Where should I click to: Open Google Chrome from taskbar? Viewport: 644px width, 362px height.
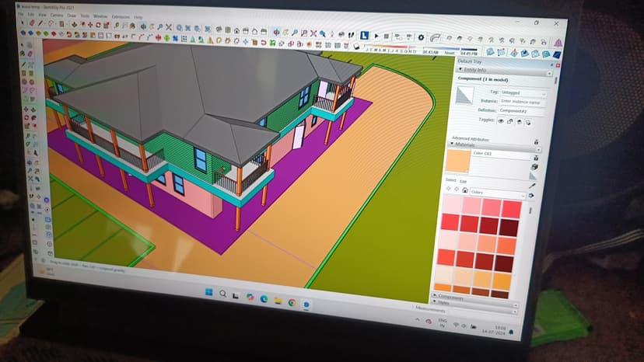coord(292,303)
